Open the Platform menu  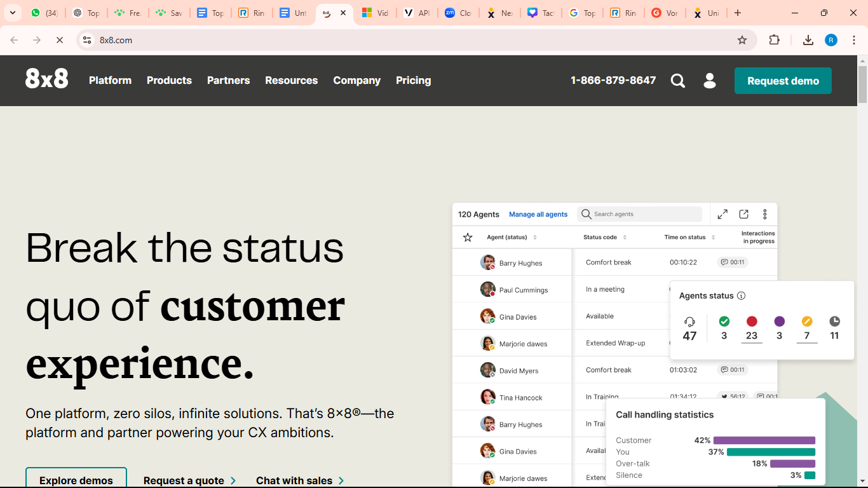pyautogui.click(x=110, y=80)
